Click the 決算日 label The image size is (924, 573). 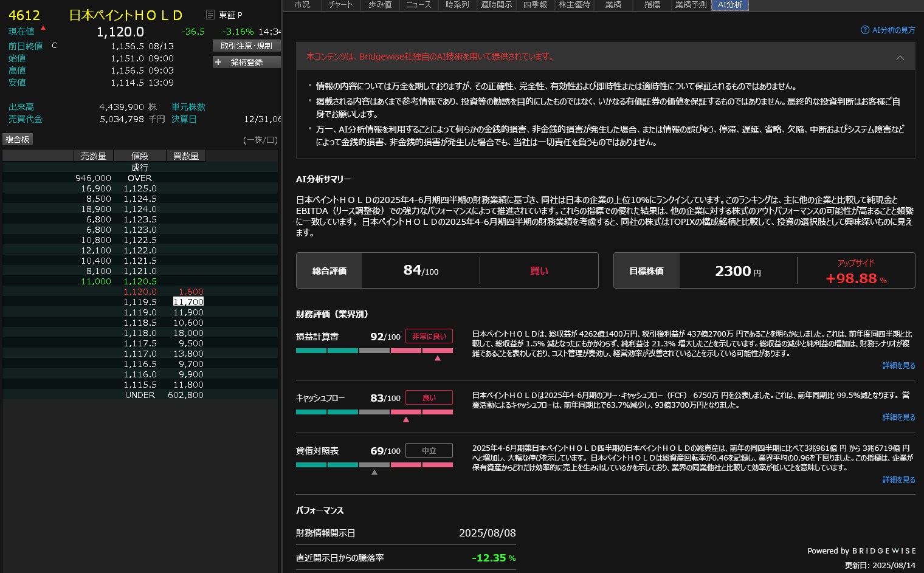(x=184, y=119)
